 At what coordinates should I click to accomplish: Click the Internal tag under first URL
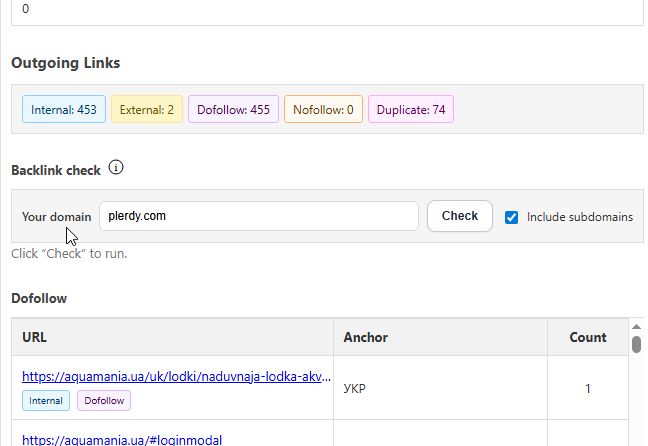[46, 401]
